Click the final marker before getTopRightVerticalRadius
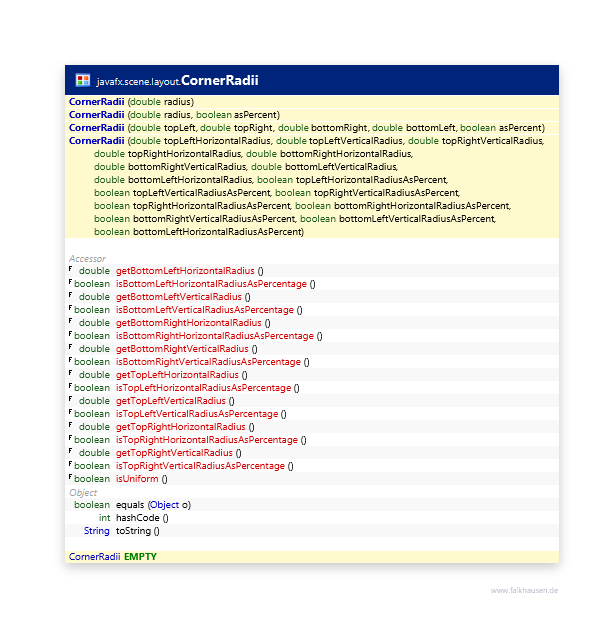The width and height of the screenshot is (615, 636). pyautogui.click(x=70, y=452)
